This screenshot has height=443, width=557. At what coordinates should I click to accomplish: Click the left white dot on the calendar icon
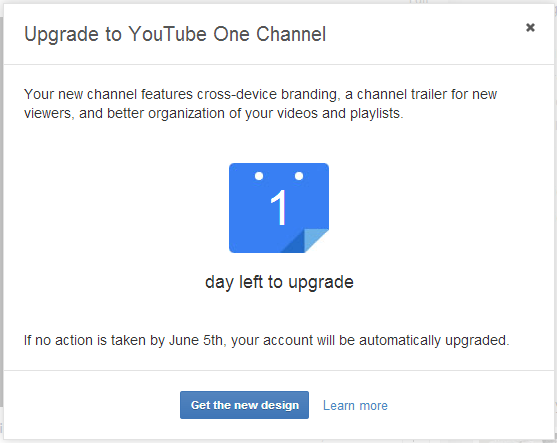pos(259,176)
